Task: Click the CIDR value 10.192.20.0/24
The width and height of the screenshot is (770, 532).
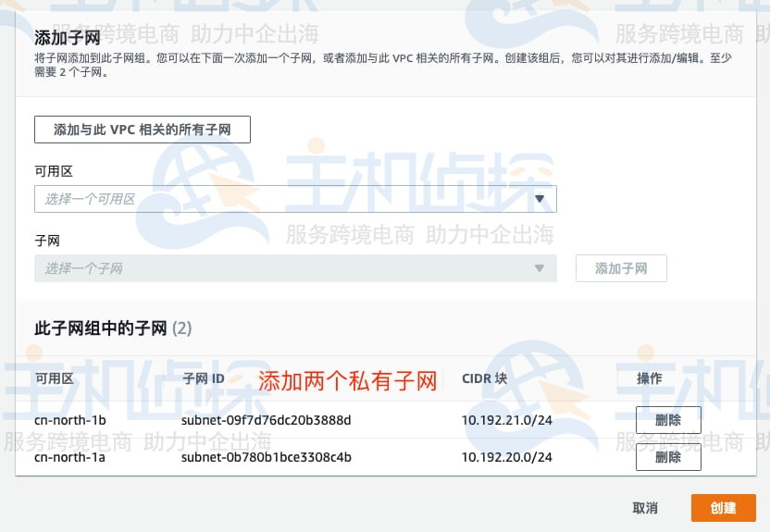Action: coord(506,457)
